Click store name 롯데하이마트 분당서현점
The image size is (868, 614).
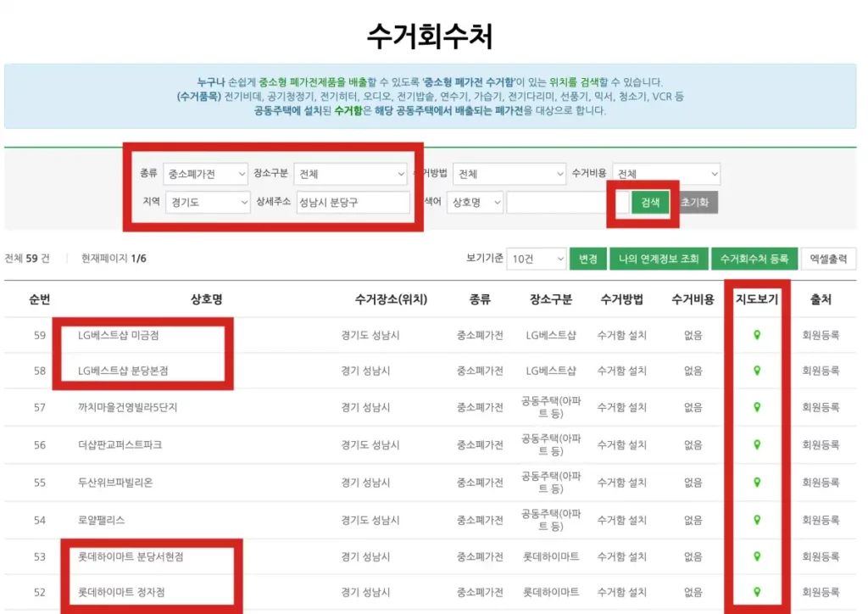(131, 556)
